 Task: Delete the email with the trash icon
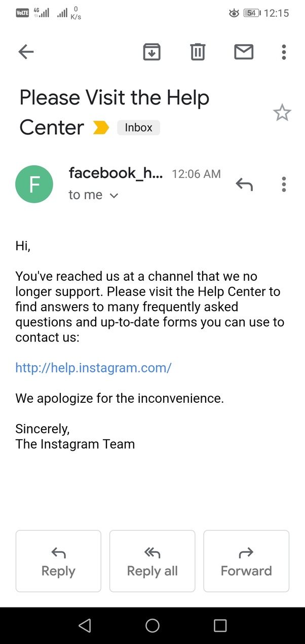(x=198, y=52)
